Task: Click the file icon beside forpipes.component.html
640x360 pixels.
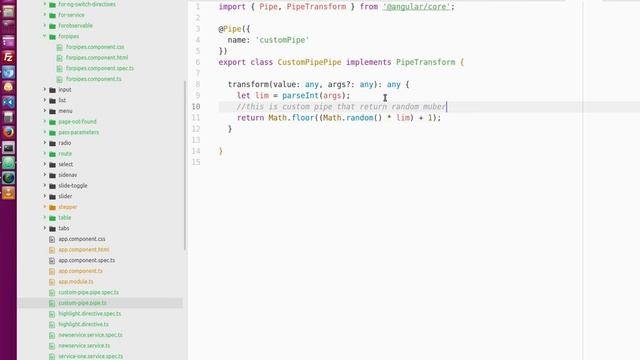Action: tap(60, 58)
